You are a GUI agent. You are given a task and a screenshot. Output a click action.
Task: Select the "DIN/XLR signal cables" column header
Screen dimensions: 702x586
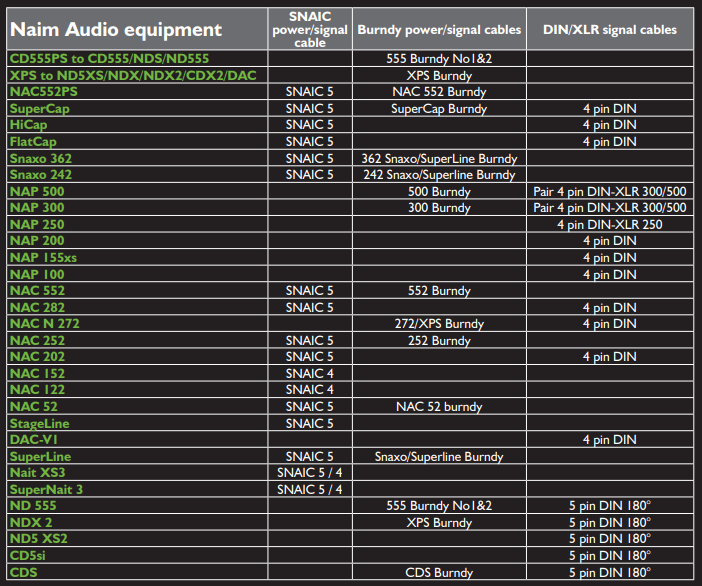tap(610, 30)
